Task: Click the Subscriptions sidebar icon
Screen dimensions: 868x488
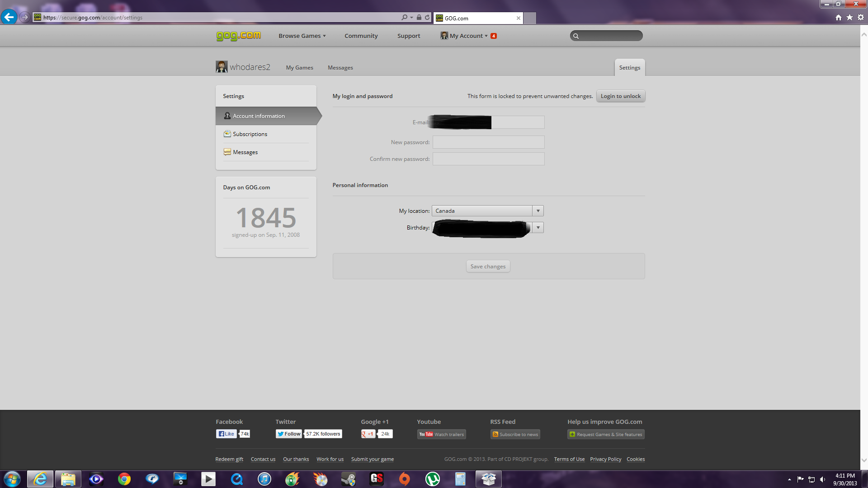Action: [x=227, y=134]
